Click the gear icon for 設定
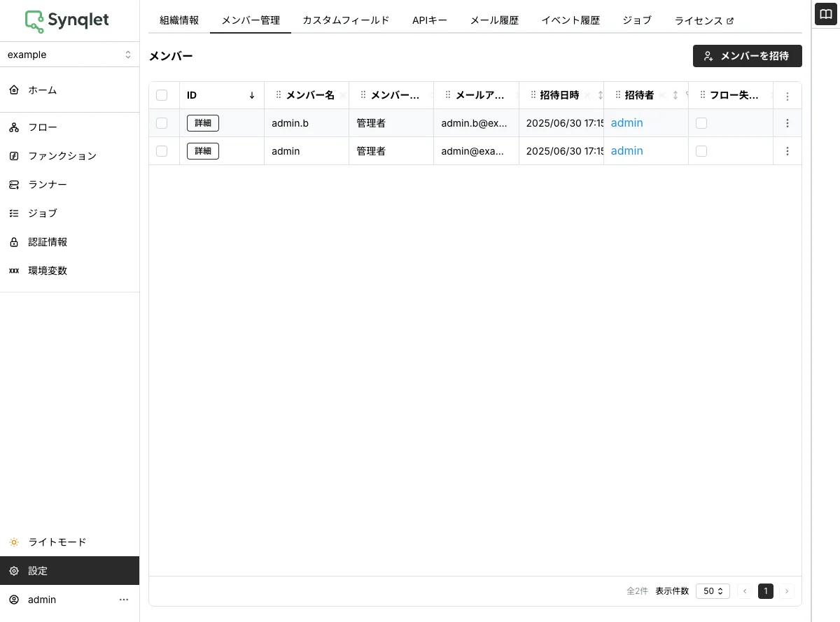The width and height of the screenshot is (840, 622). pyautogui.click(x=14, y=571)
